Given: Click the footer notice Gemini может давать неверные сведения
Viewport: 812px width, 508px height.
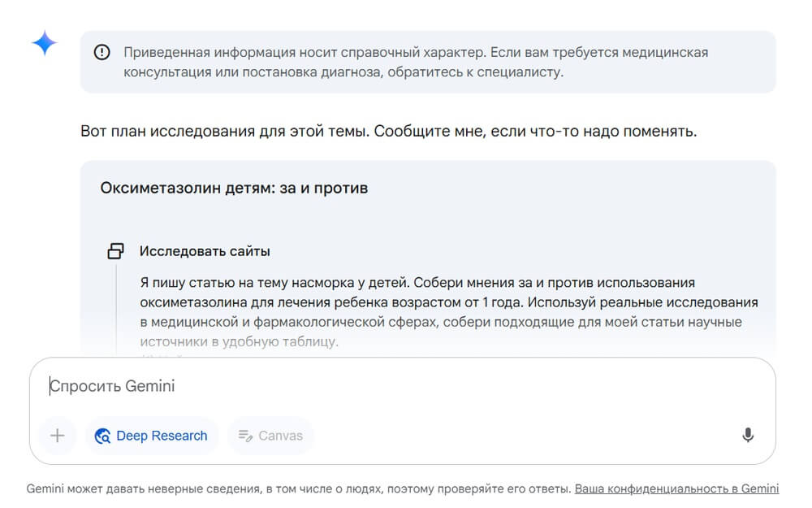Looking at the screenshot, I should click(299, 488).
